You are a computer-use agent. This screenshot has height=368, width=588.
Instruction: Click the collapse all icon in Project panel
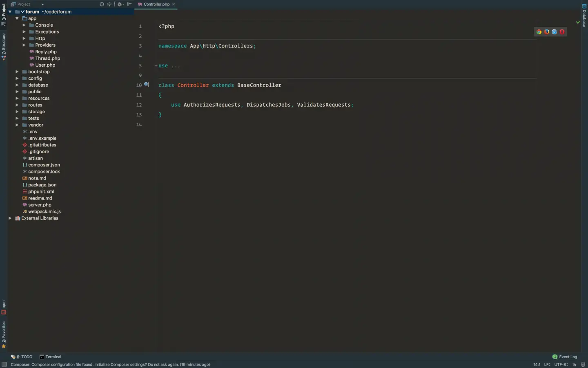pos(109,4)
